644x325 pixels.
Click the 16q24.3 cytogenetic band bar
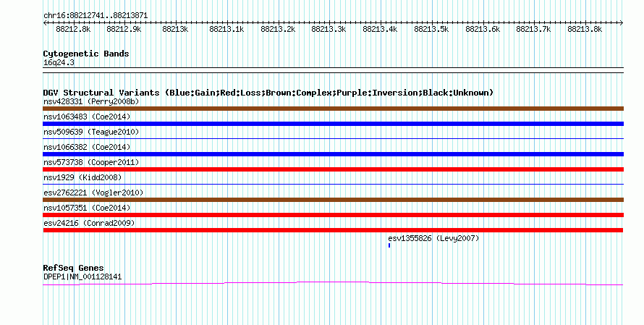(x=333, y=70)
